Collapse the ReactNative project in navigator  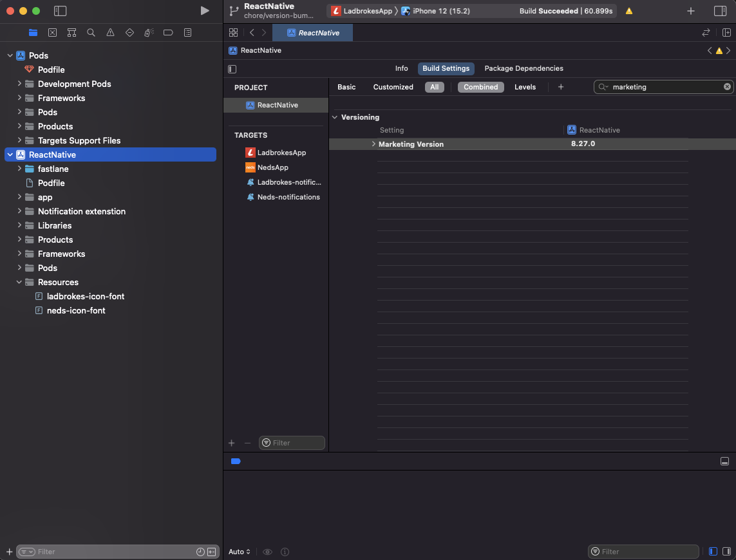10,154
